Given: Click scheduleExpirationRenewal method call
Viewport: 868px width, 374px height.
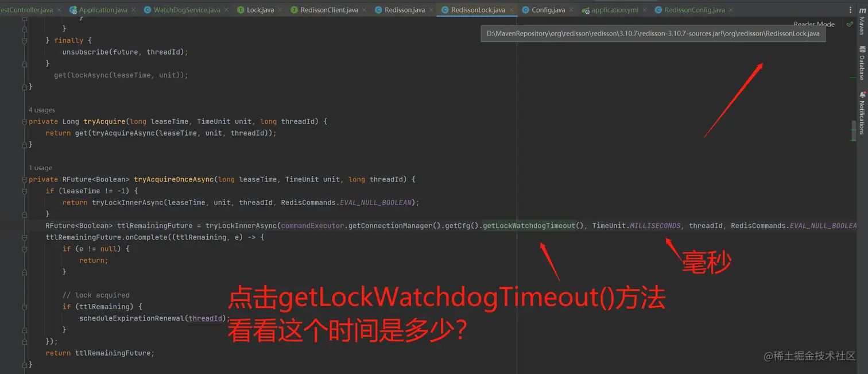Looking at the screenshot, I should tap(131, 318).
